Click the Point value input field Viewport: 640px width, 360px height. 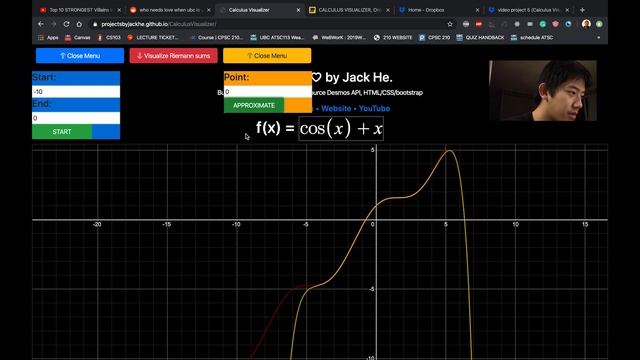coord(268,91)
